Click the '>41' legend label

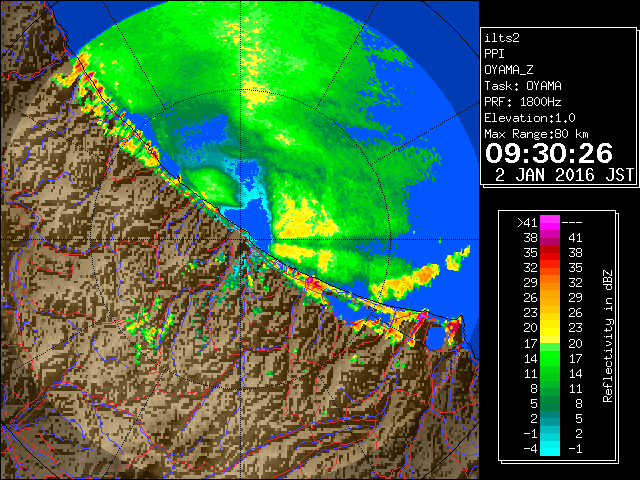point(527,223)
